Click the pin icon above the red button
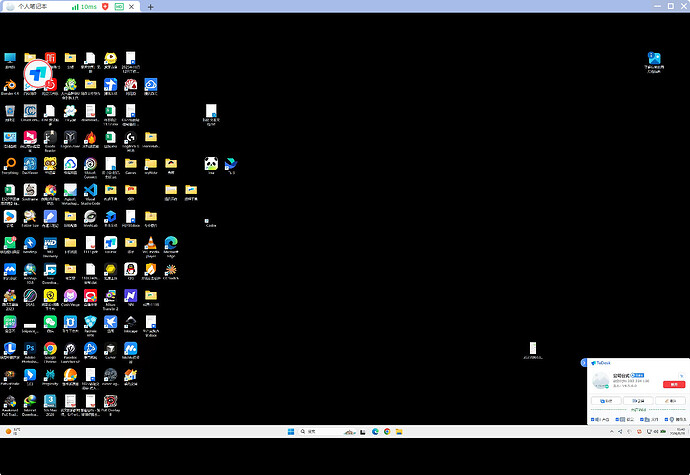690x475 pixels. click(681, 376)
